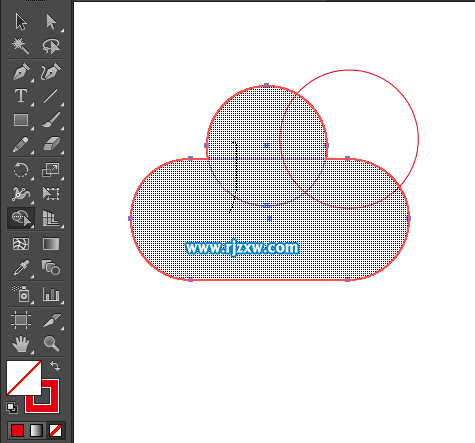Choose the Magic Wand tool
475x443 pixels.
click(21, 46)
